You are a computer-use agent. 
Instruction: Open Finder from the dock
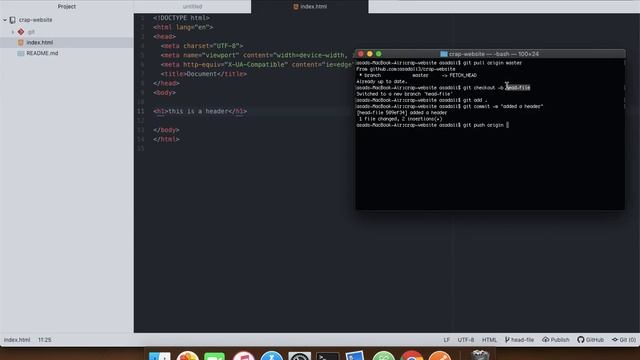(x=160, y=355)
